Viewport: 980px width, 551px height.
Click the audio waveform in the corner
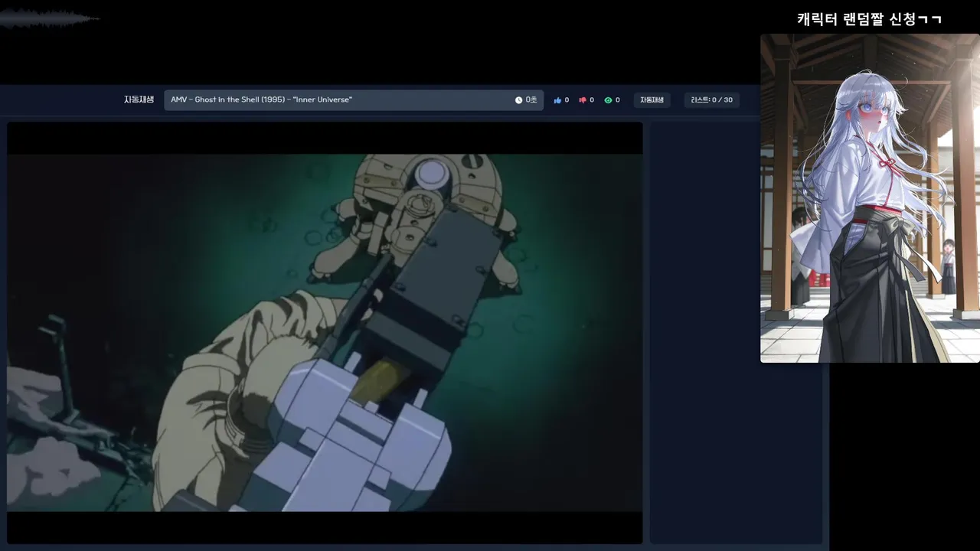pos(50,19)
